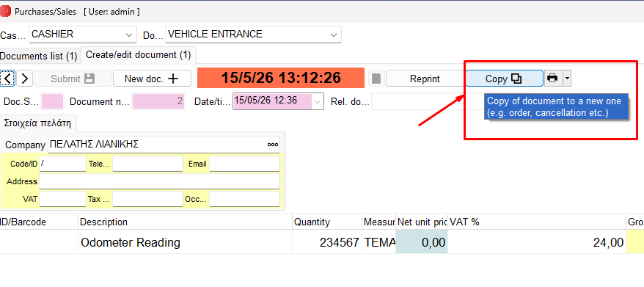The image size is (644, 287).
Task: Open the Date/time dropdown arrow
Action: tap(318, 101)
